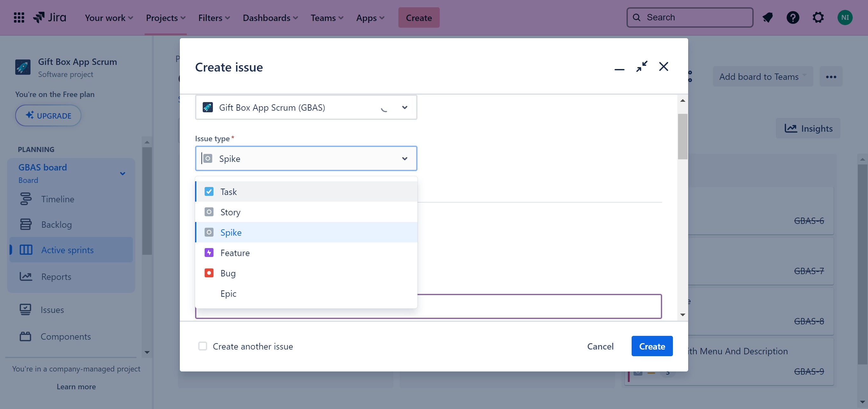This screenshot has height=409, width=868.
Task: Click the Timeline sidebar icon
Action: [x=26, y=199]
